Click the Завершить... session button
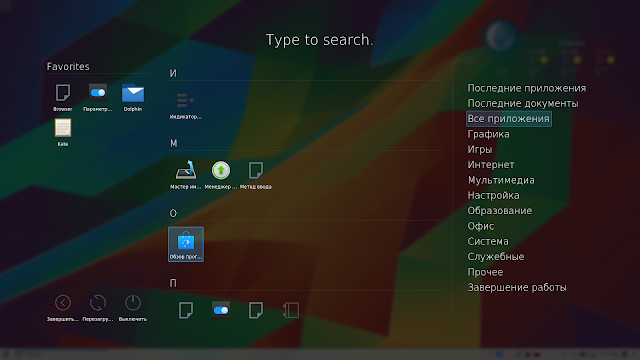 point(63,307)
